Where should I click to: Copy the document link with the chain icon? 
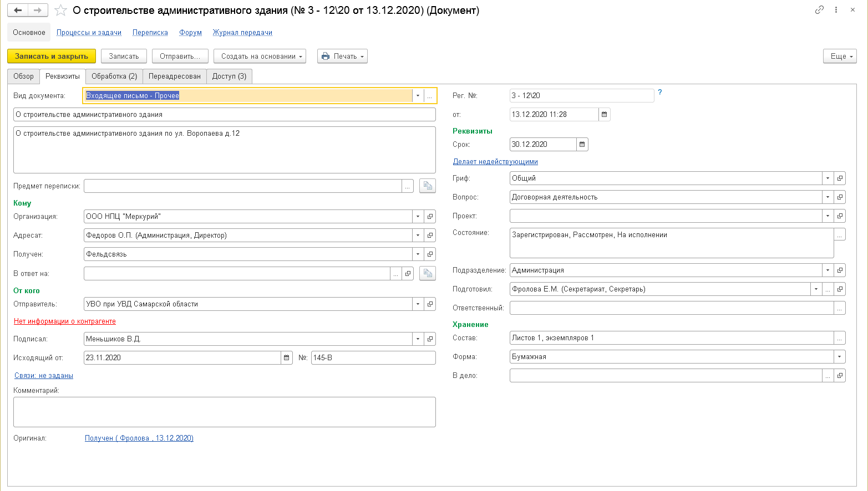click(x=819, y=10)
